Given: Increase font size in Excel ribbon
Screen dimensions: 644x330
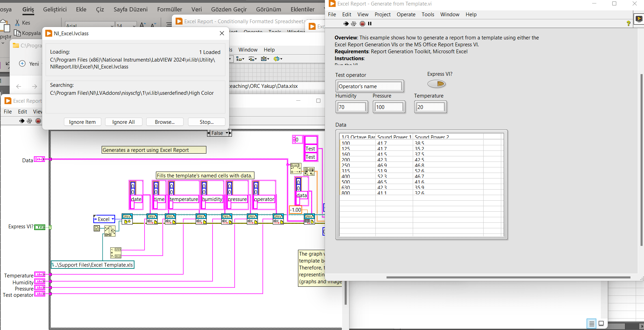Looking at the screenshot, I should [x=143, y=25].
